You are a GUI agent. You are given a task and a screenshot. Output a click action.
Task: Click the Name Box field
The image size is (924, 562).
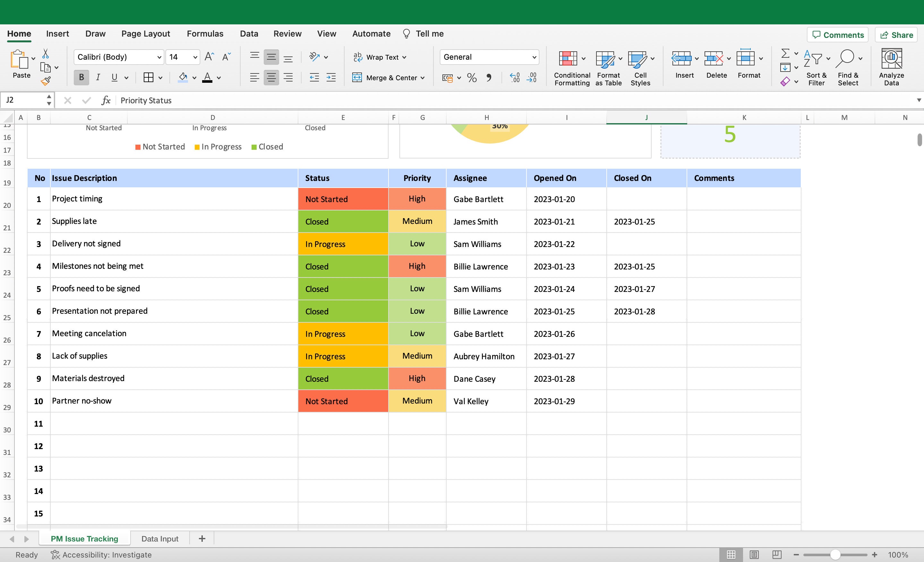[x=23, y=100]
